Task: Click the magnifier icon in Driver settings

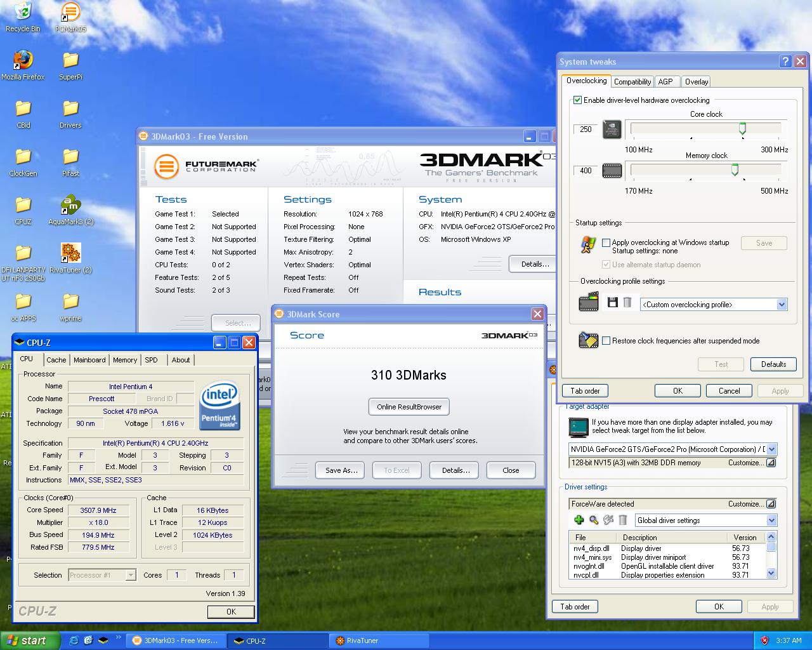Action: click(x=594, y=520)
